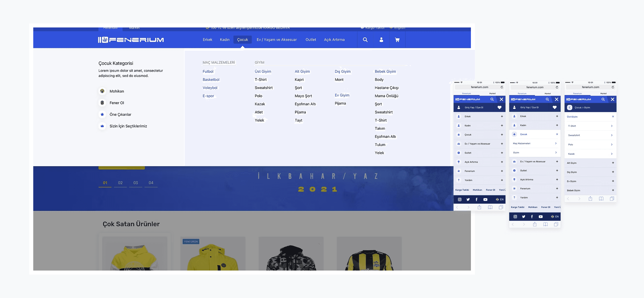Open the Sweatshirt chevron in mobile submenu

(612, 135)
